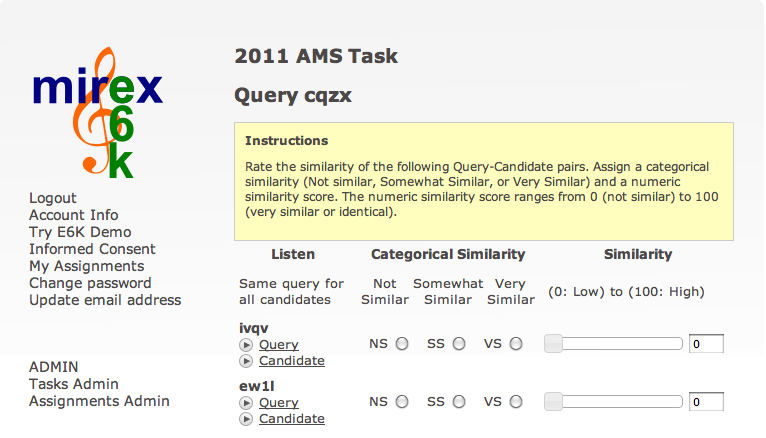Viewport: 766px width, 438px height.
Task: Open the ivqv Candidate link
Action: [x=292, y=361]
